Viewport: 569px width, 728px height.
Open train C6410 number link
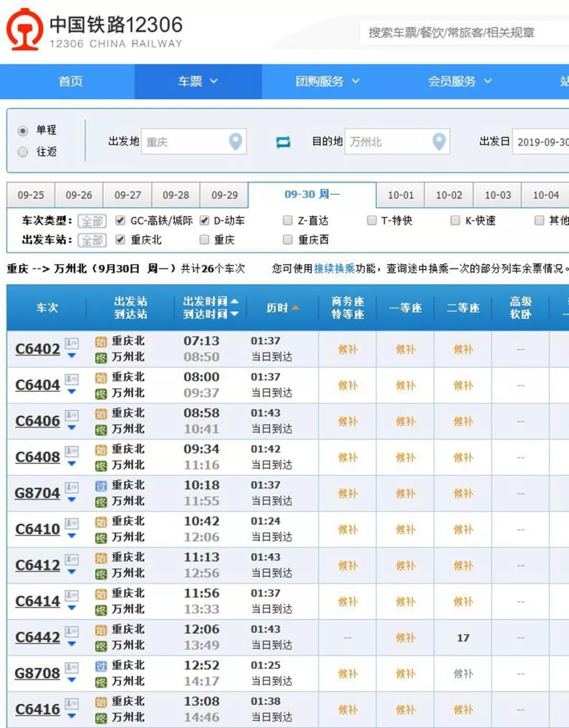point(37,529)
